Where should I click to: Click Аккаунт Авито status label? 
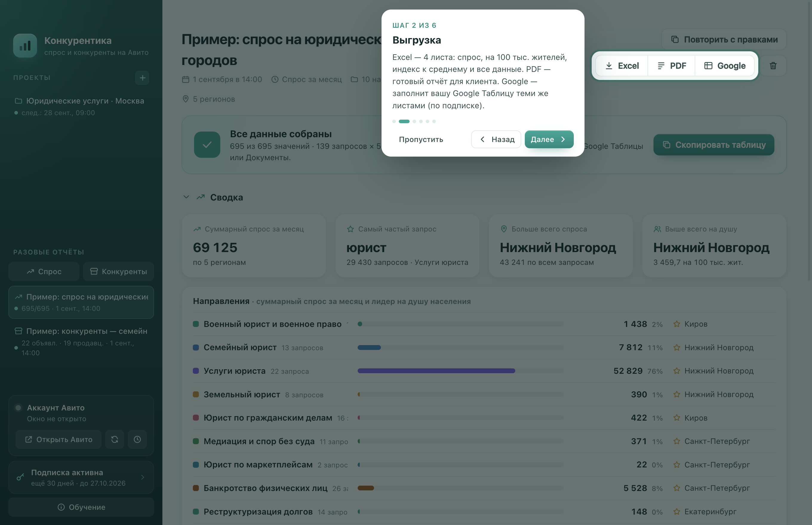coord(56,408)
